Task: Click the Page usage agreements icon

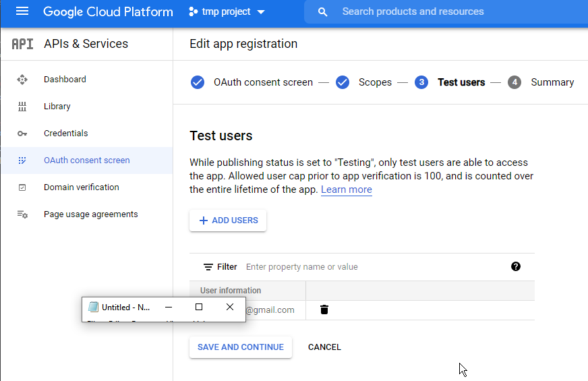Action: (22, 214)
